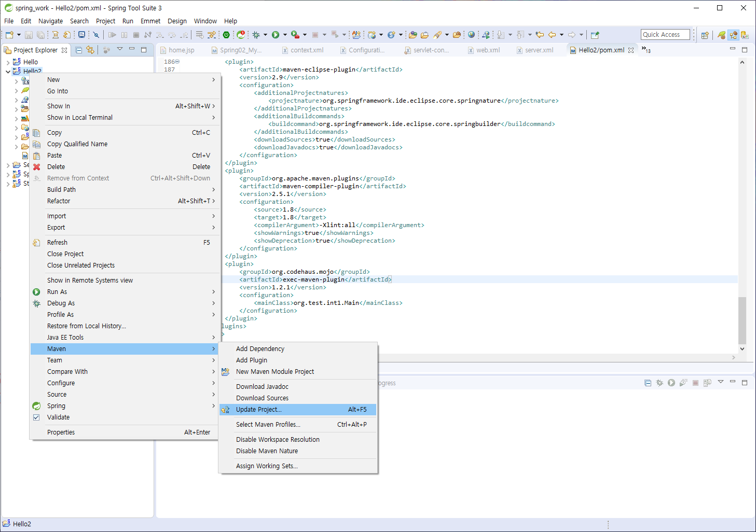The image size is (756, 532).
Task: Open bottom panel view menu dropdown
Action: [721, 382]
